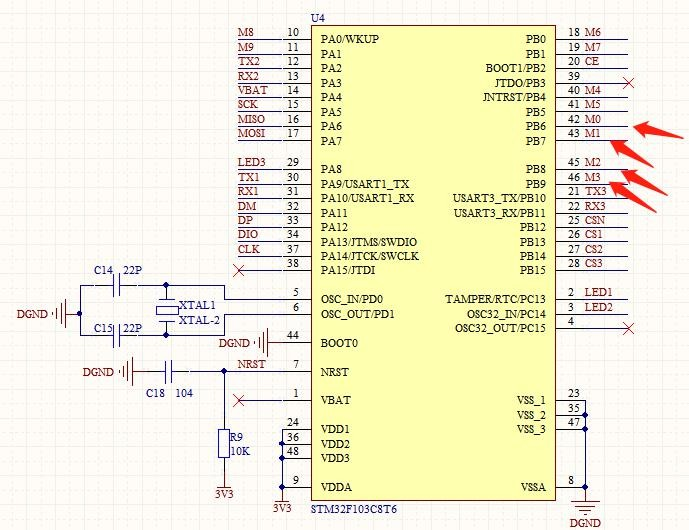Select the U4 component designator
Image resolution: width=689 pixels, height=530 pixels.
[318, 18]
